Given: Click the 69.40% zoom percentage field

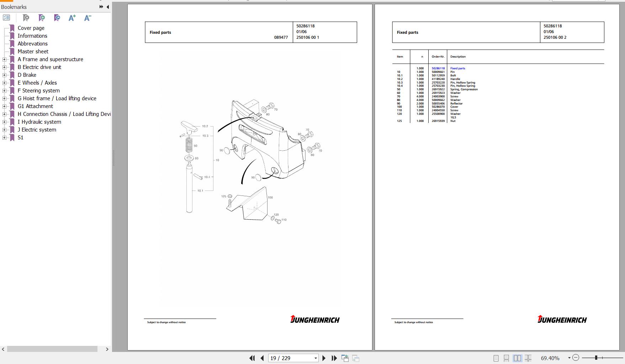Looking at the screenshot, I should 550,358.
